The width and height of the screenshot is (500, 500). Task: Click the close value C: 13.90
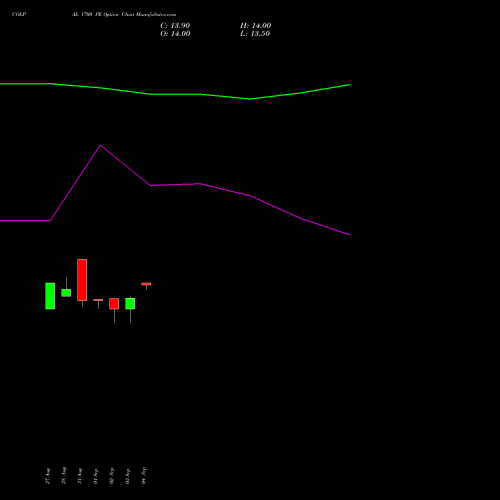click(x=175, y=26)
